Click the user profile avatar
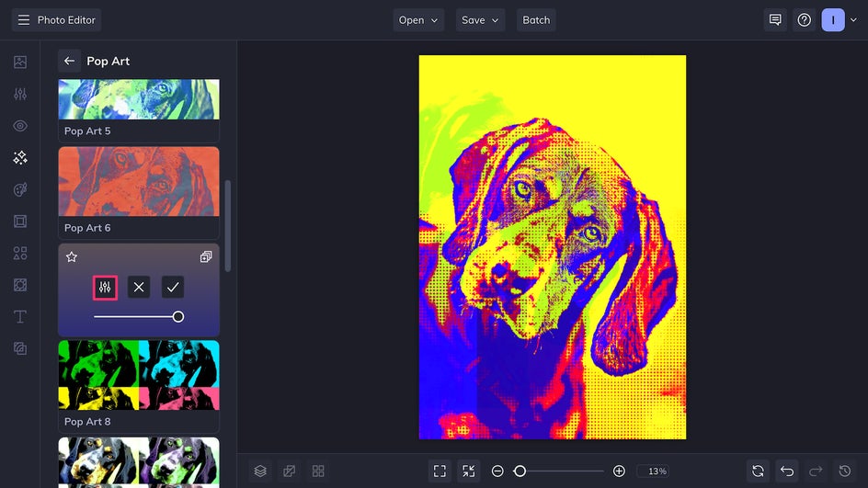This screenshot has height=488, width=868. point(833,20)
